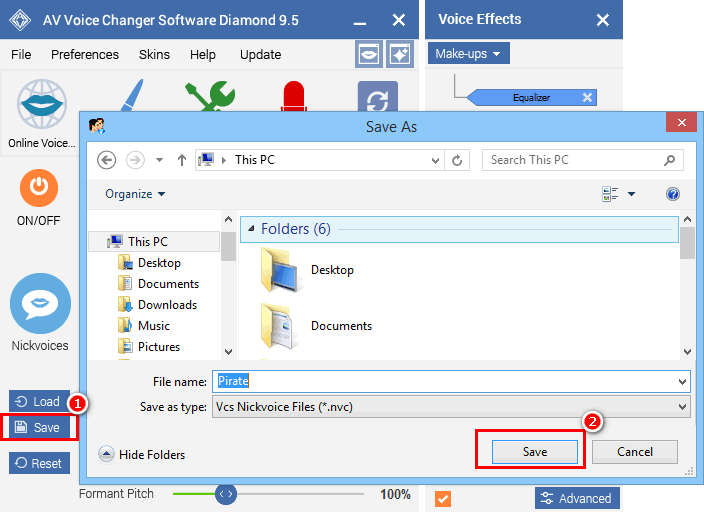The width and height of the screenshot is (704, 512).
Task: Open the Help menu
Action: (202, 55)
